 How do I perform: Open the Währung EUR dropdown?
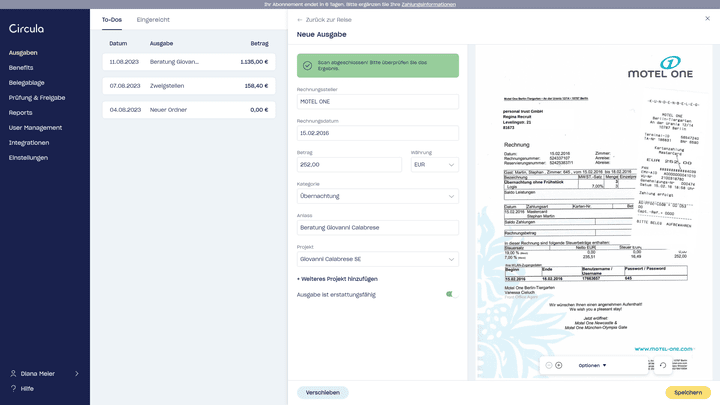pos(434,164)
